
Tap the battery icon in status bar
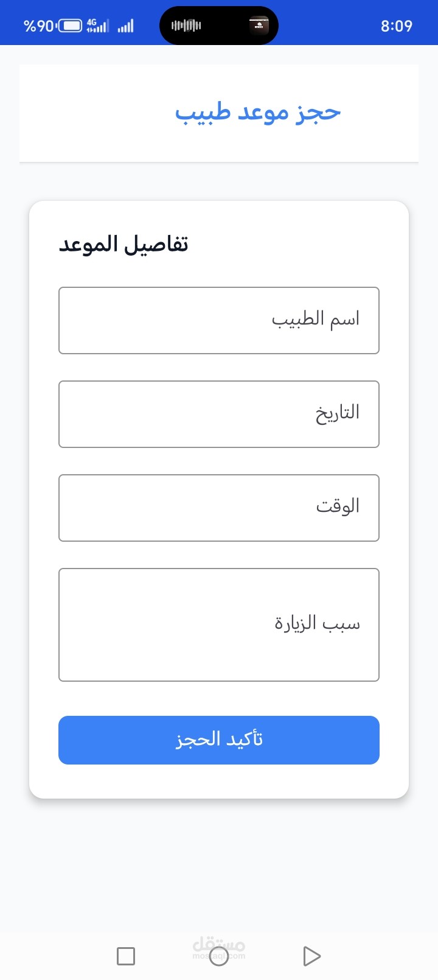70,26
